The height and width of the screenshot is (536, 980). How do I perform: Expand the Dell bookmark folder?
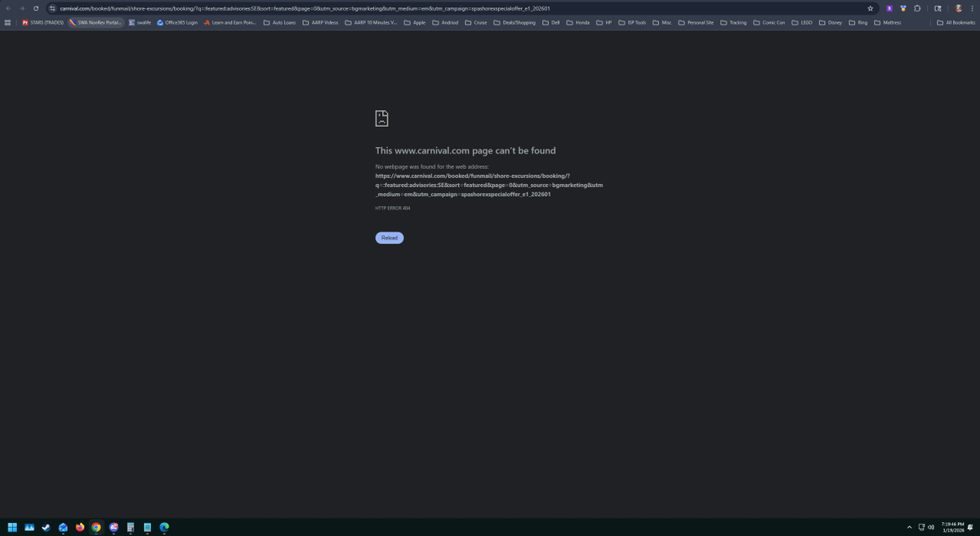pos(551,22)
